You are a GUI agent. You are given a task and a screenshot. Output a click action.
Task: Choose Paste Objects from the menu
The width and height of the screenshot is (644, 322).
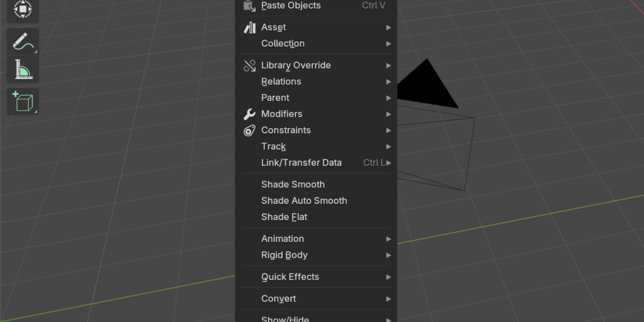[316, 5]
